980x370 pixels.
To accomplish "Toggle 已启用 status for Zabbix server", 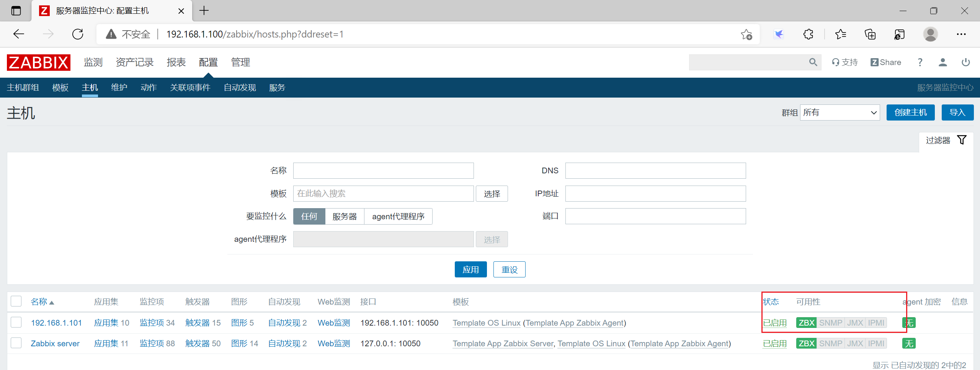I will coord(775,344).
